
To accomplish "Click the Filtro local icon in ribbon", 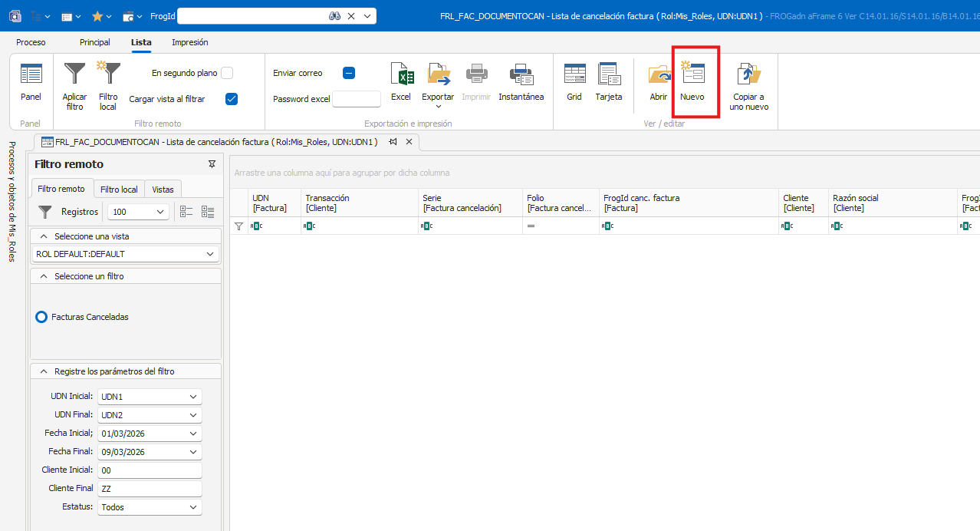I will point(108,74).
